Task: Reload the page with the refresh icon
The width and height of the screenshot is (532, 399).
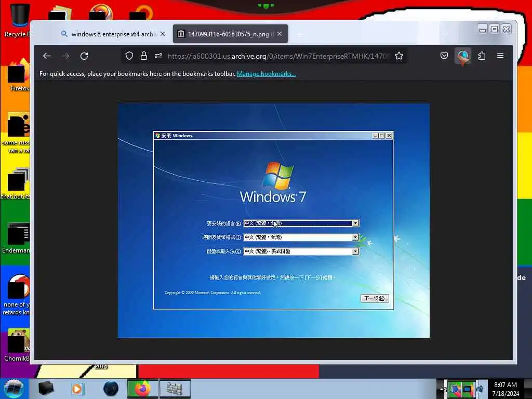Action: [x=84, y=56]
